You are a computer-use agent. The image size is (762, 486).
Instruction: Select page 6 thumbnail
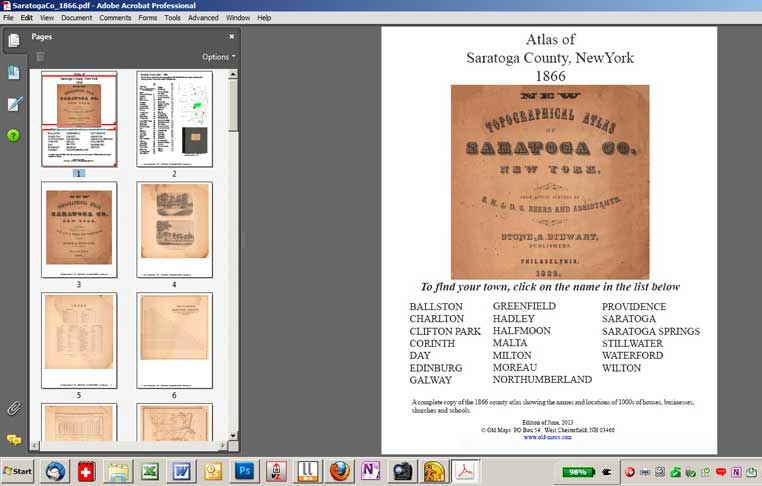tap(174, 341)
